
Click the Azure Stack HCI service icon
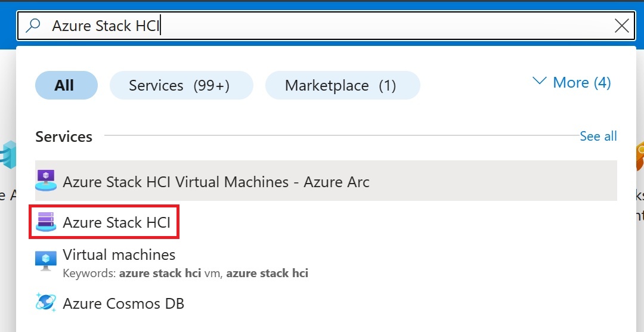pos(46,222)
